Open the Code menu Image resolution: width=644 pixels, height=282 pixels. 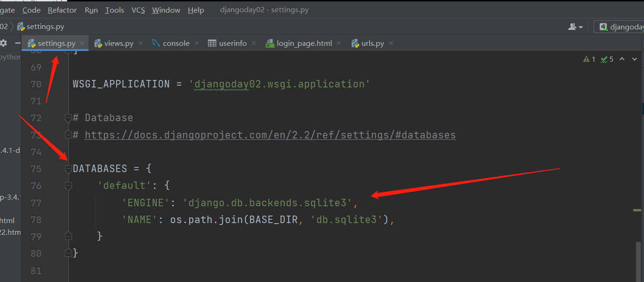pos(31,10)
